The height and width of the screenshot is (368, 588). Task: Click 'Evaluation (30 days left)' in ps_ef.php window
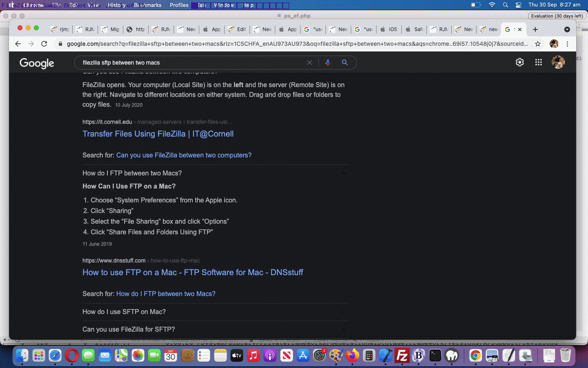557,16
